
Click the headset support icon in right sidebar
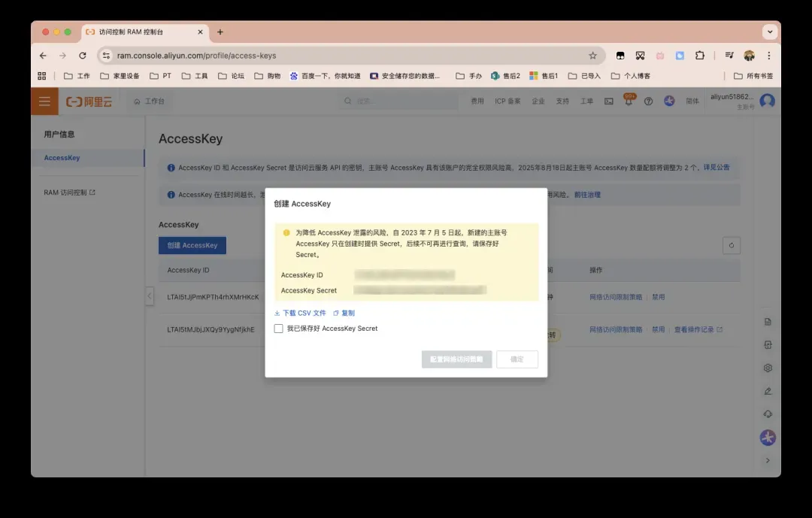tap(768, 414)
